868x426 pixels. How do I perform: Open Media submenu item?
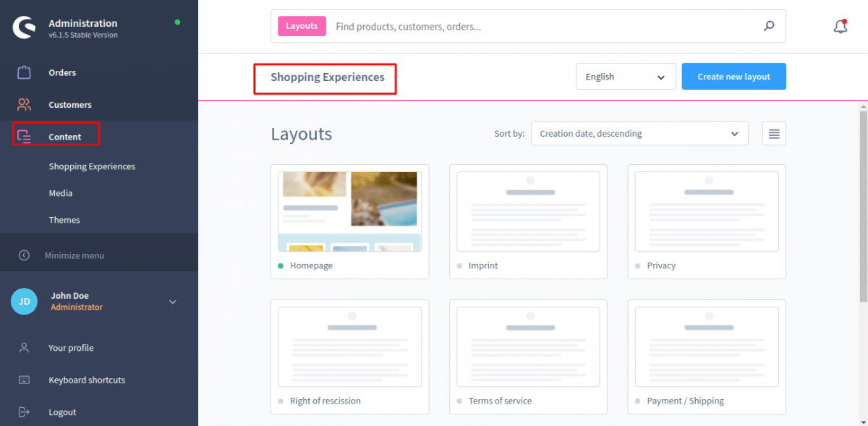61,193
